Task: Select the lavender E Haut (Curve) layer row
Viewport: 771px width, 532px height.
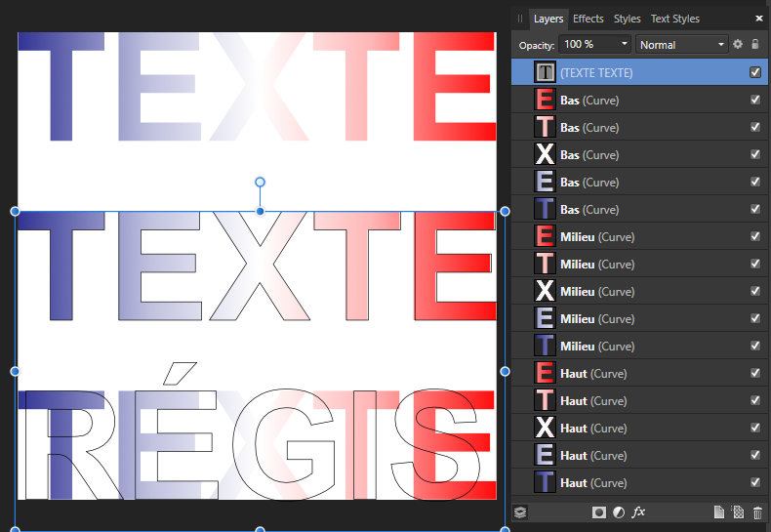Action: pyautogui.click(x=639, y=455)
